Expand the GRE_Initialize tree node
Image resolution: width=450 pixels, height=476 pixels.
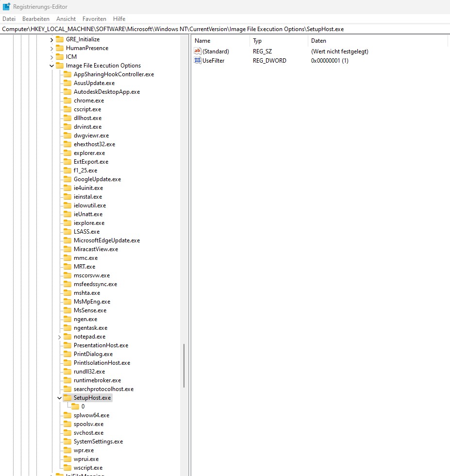51,39
